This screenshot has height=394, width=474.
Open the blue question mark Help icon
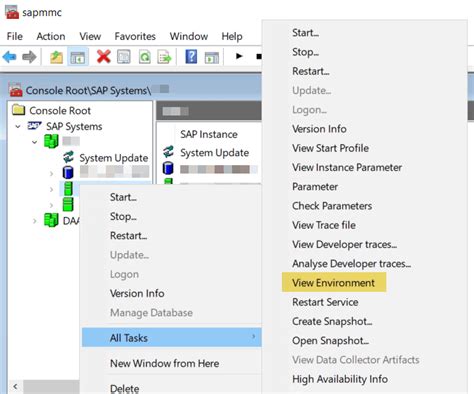click(191, 57)
